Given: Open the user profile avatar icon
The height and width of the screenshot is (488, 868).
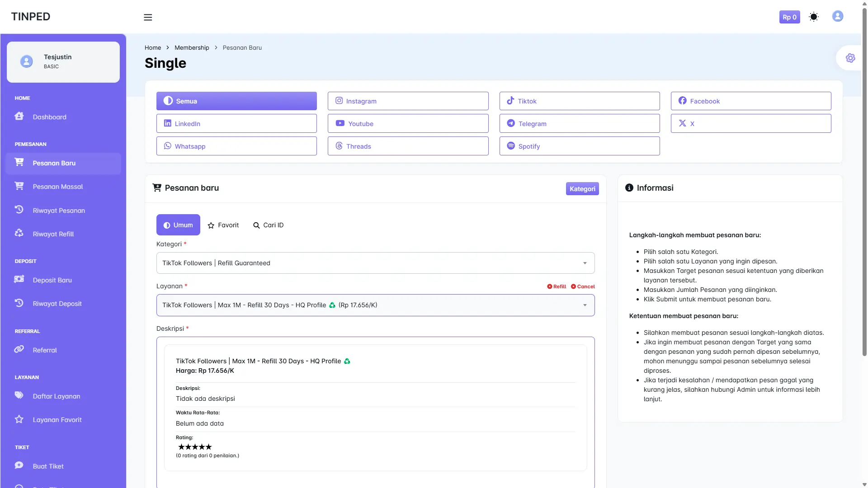Looking at the screenshot, I should (837, 16).
